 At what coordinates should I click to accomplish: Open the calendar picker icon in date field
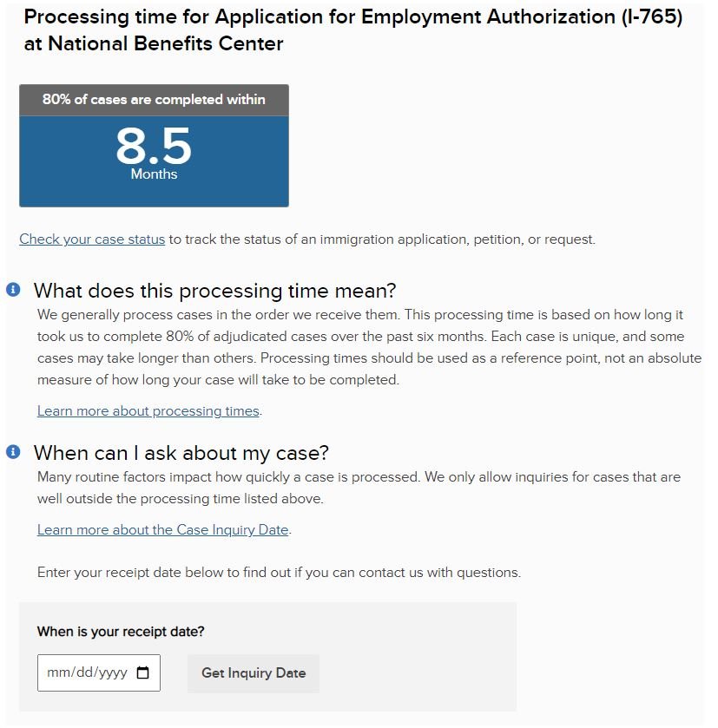(x=142, y=672)
